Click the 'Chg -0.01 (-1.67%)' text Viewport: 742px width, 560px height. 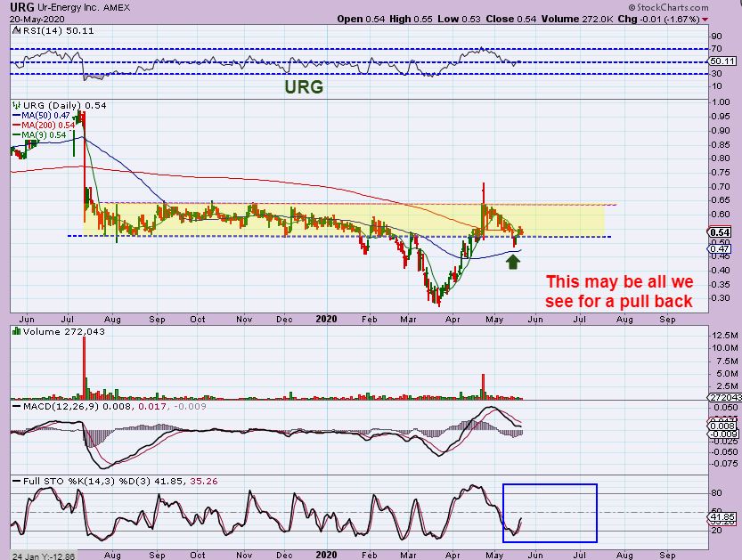659,20
